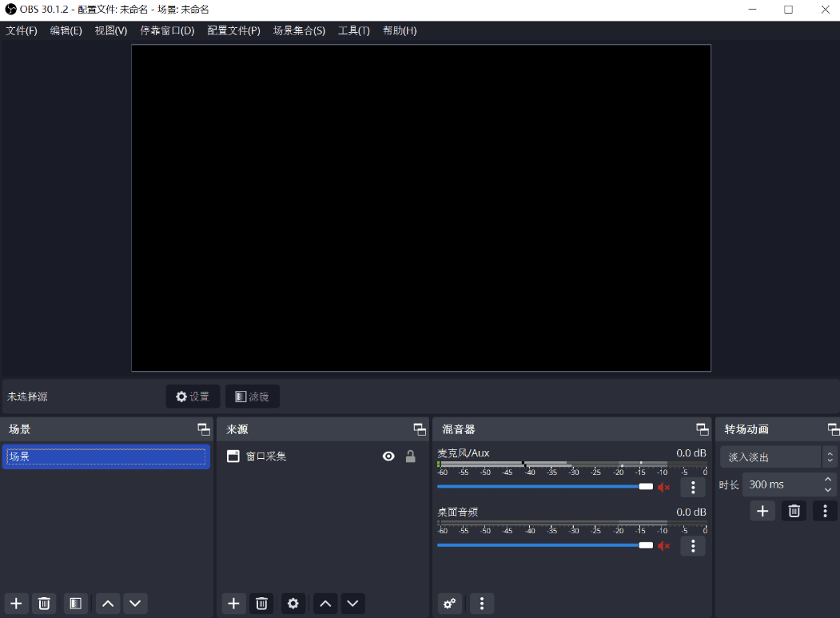The width and height of the screenshot is (840, 618).
Task: Unmute the 麦克风/Aux microphone
Action: click(x=664, y=486)
